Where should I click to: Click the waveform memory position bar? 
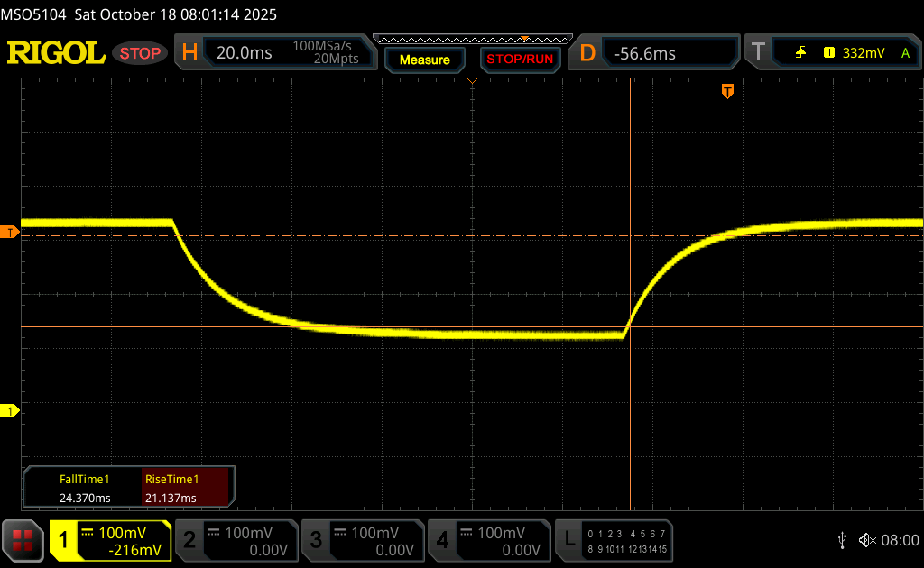[472, 39]
